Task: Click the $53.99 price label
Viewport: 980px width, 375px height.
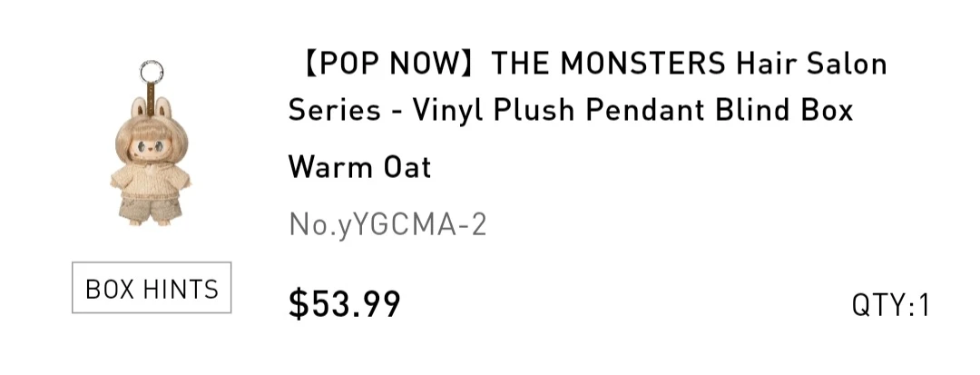Action: [x=345, y=304]
